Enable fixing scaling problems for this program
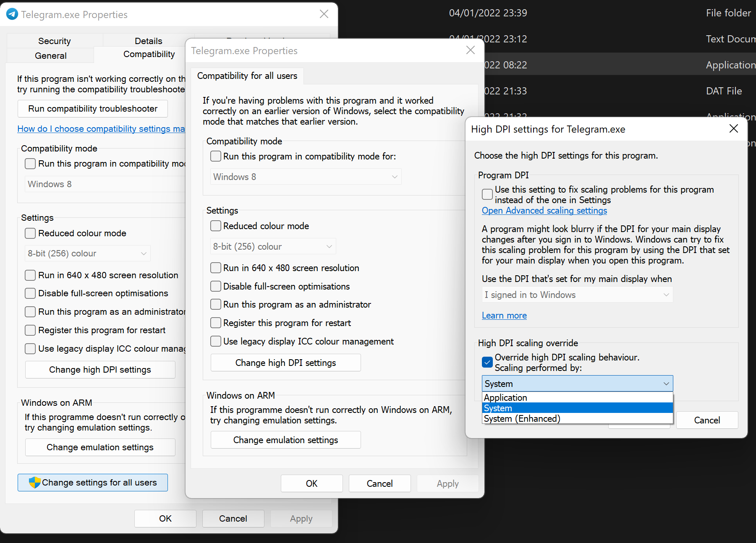The height and width of the screenshot is (543, 756). 487,194
